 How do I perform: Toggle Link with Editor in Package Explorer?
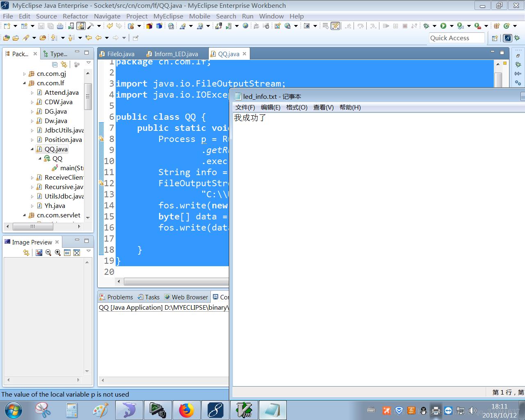tap(64, 64)
